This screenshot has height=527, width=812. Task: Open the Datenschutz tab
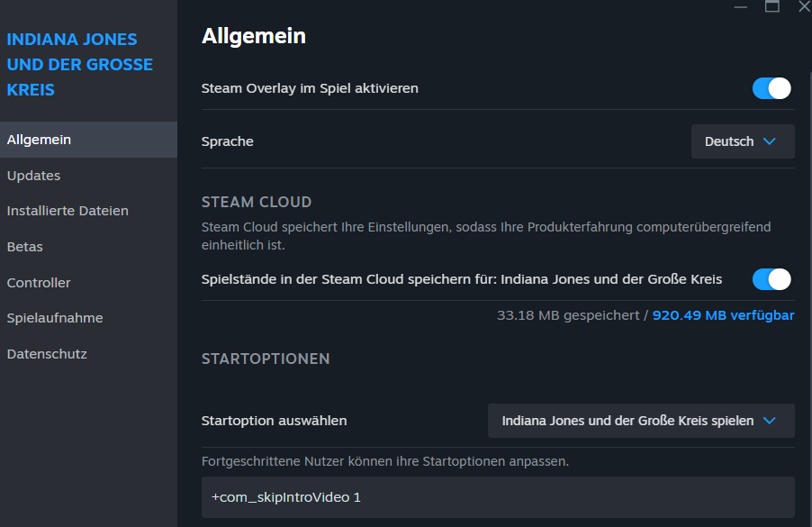(x=88, y=354)
